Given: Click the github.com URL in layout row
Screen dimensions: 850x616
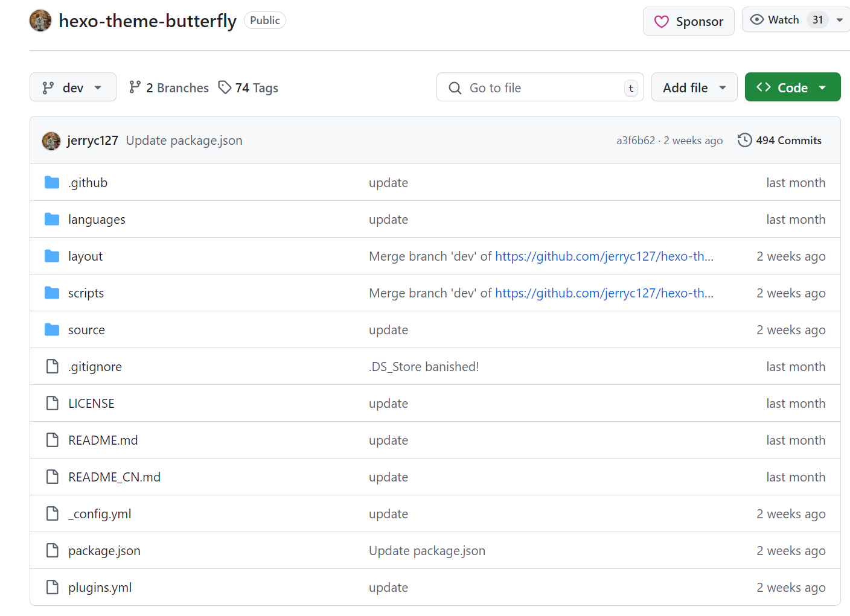Looking at the screenshot, I should [604, 256].
